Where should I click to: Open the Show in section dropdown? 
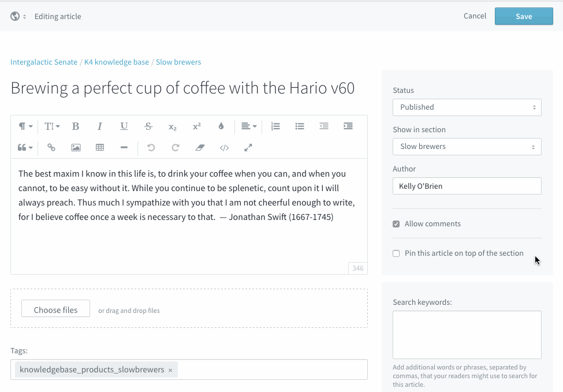point(467,147)
